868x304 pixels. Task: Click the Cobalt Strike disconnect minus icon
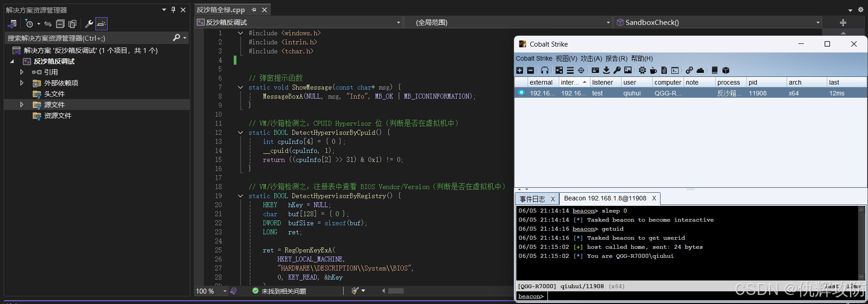coord(531,70)
